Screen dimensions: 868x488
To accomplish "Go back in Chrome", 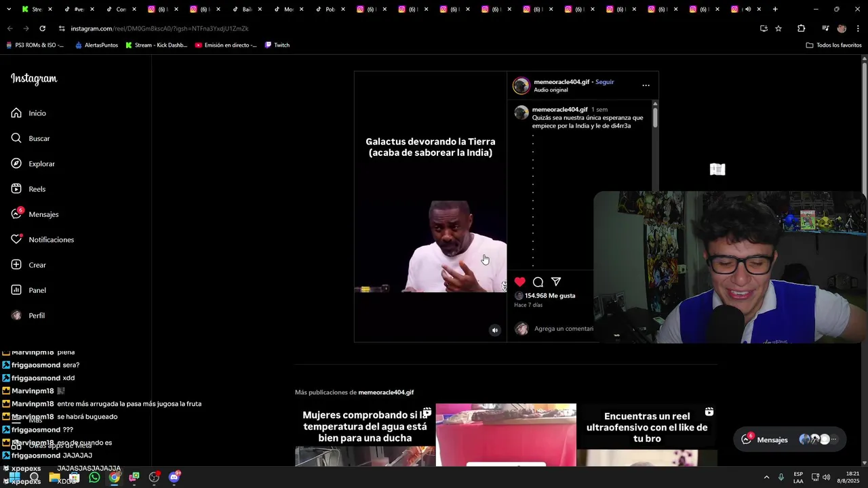I will (9, 28).
